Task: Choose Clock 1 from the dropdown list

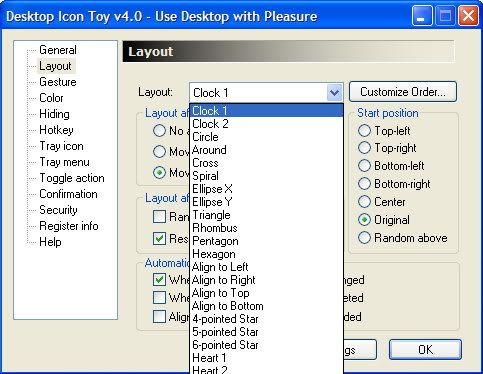Action: (x=267, y=111)
